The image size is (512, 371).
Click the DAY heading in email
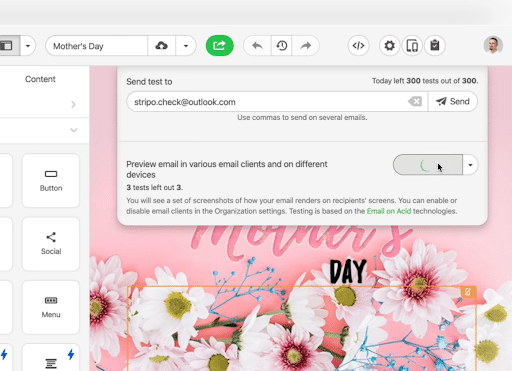348,272
